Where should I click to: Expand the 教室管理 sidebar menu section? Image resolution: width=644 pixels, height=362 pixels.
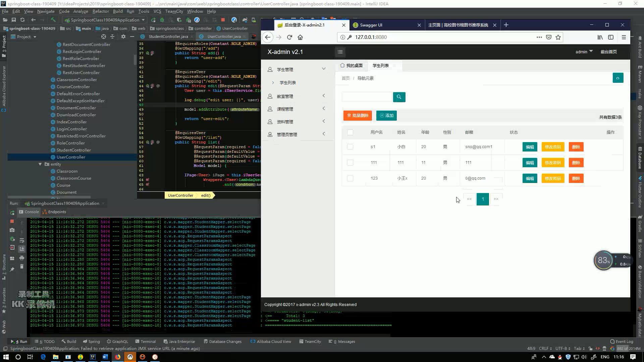pyautogui.click(x=297, y=96)
